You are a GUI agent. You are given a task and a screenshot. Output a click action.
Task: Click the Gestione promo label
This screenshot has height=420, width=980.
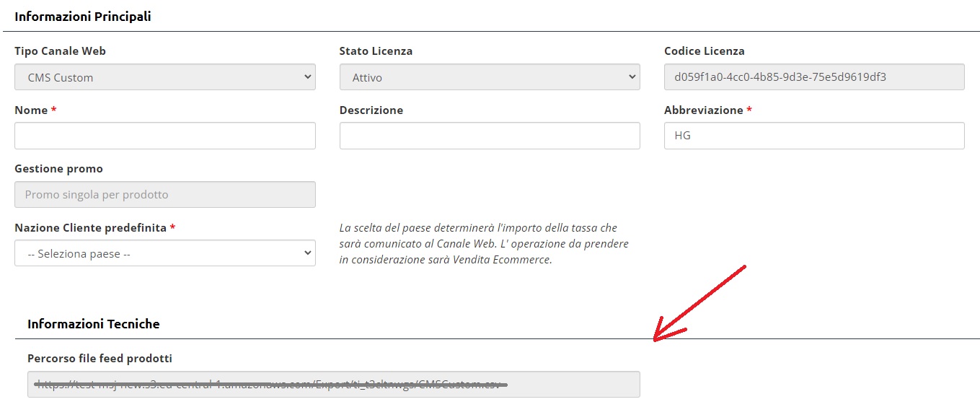pyautogui.click(x=58, y=169)
